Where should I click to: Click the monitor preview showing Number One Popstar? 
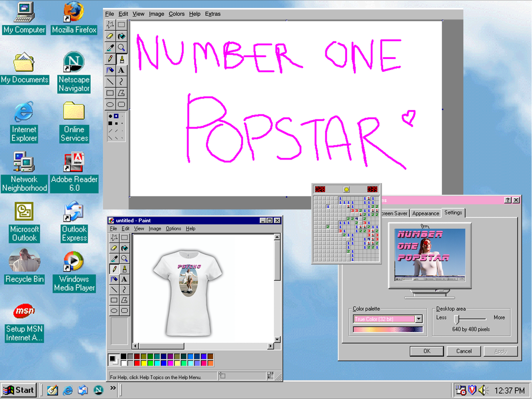point(430,255)
